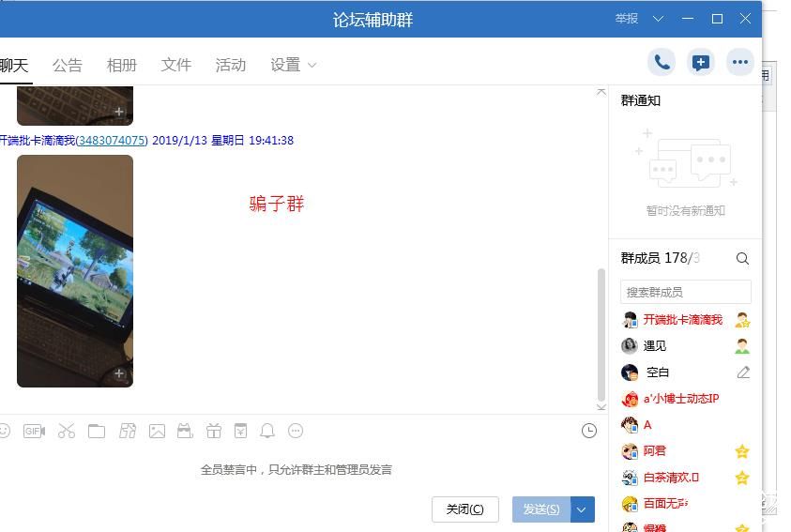Click the send file folder icon
791x532 pixels.
(97, 431)
